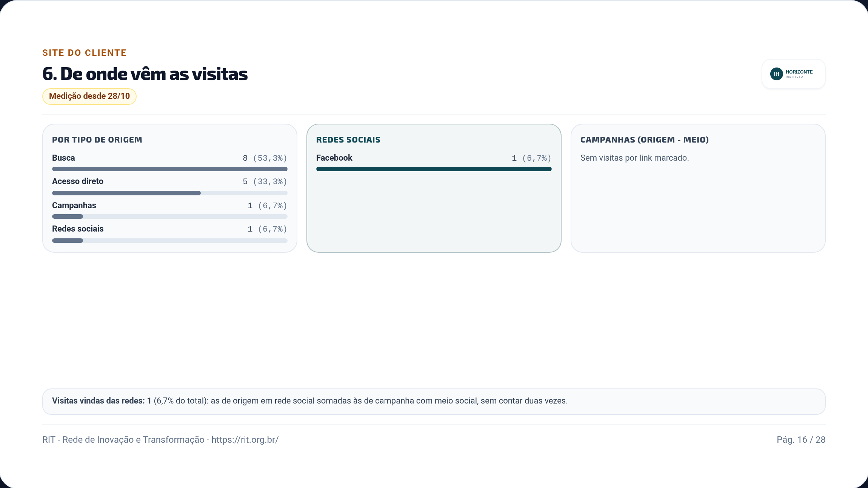Open the https://rit.org.br/ footer link
Image resolution: width=868 pixels, height=488 pixels.
[245, 440]
